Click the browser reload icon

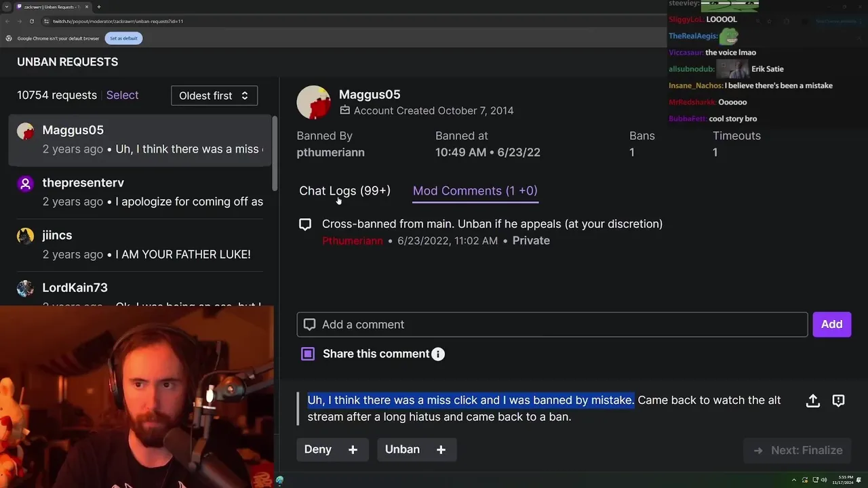coord(32,21)
